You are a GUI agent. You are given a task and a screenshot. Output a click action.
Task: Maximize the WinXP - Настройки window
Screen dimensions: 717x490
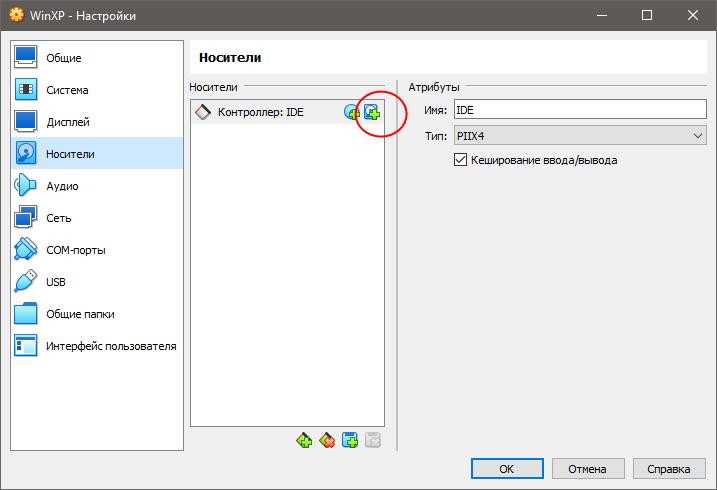647,15
